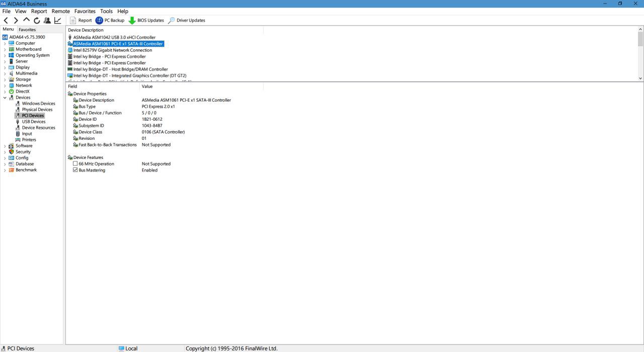Toggle the Bus Mastering checkbox
Image resolution: width=644 pixels, height=352 pixels.
75,170
